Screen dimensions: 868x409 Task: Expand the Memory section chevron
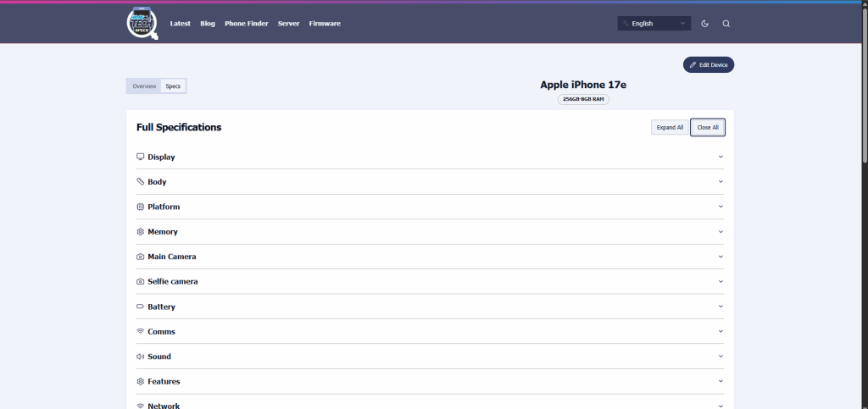point(721,231)
